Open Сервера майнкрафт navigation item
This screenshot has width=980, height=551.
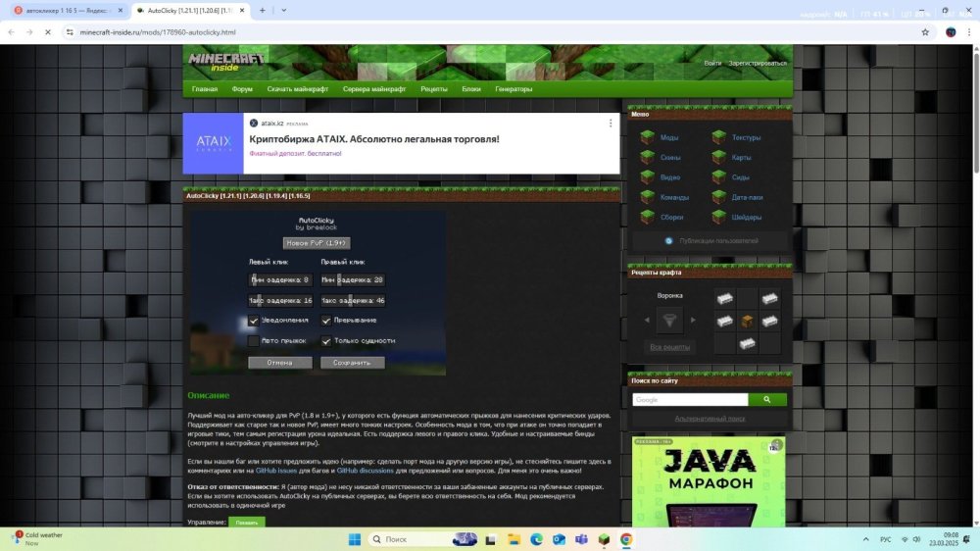point(373,89)
